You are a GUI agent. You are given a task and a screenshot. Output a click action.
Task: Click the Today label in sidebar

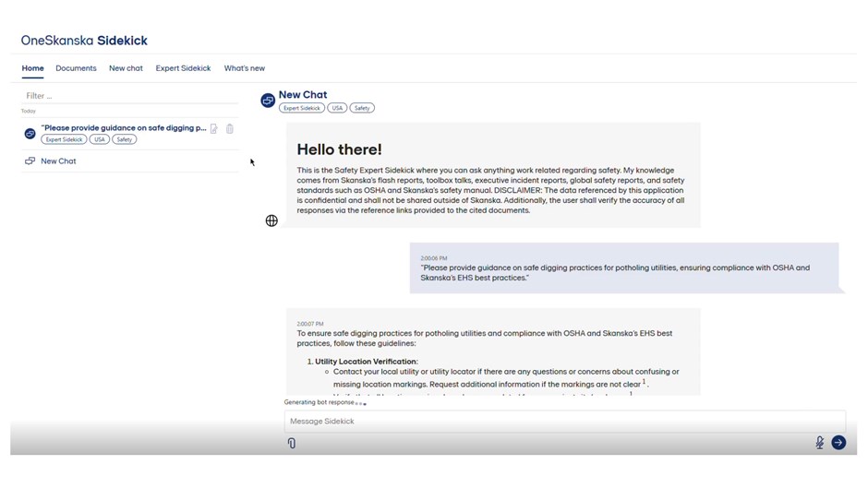(29, 112)
